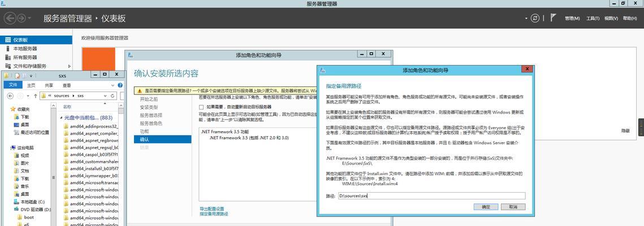Screen dimensions: 644x226
Task: Open the notifications flag in Server Manager
Action: (x=553, y=18)
